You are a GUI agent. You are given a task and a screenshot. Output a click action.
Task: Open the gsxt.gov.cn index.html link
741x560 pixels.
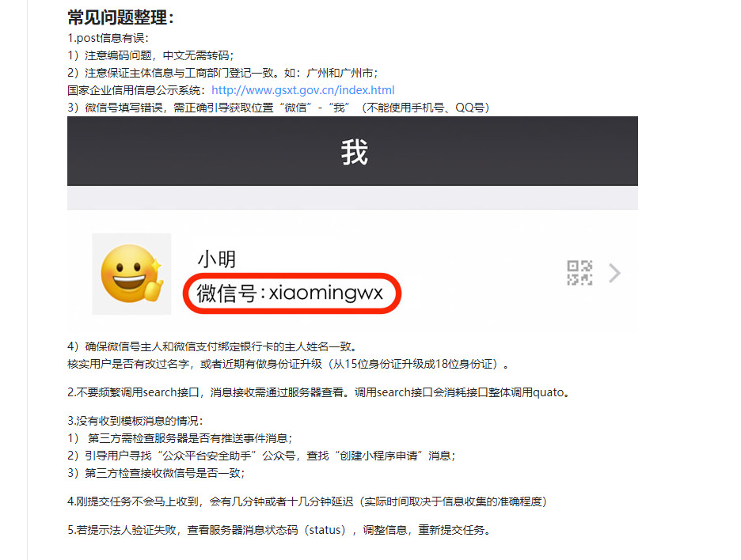pyautogui.click(x=302, y=90)
